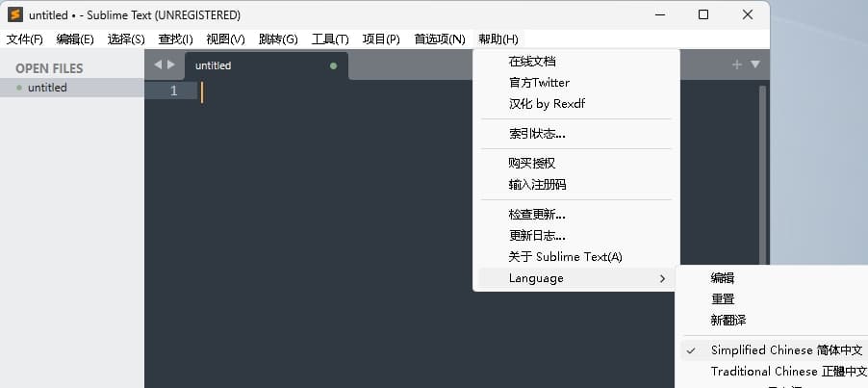Close untitled tab via unsaved dot
The width and height of the screenshot is (868, 388).
pos(333,65)
